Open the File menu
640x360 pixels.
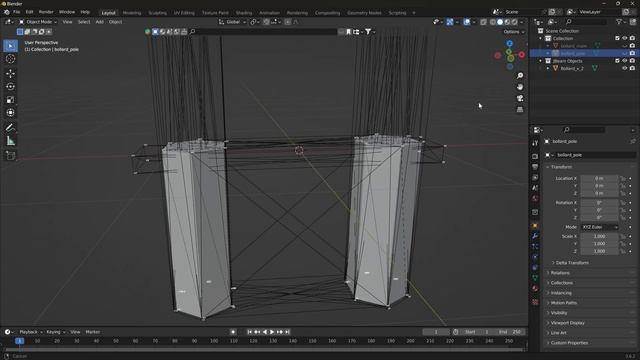click(x=17, y=12)
